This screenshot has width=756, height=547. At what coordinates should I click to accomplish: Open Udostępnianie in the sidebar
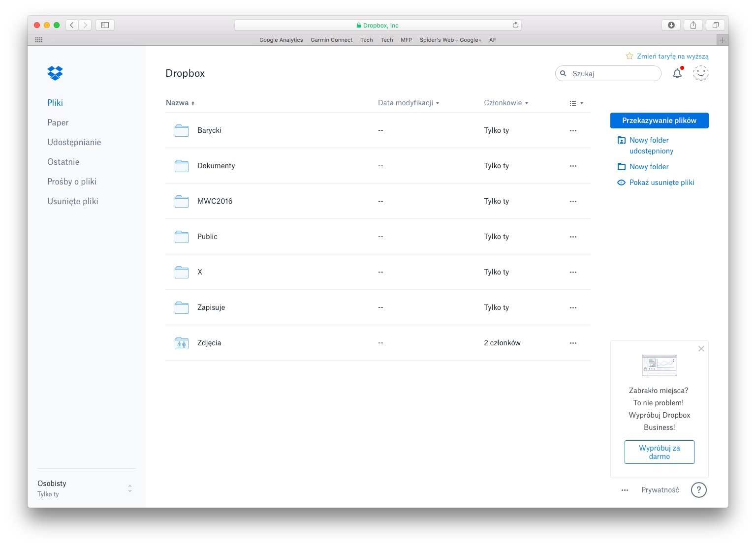pos(74,142)
